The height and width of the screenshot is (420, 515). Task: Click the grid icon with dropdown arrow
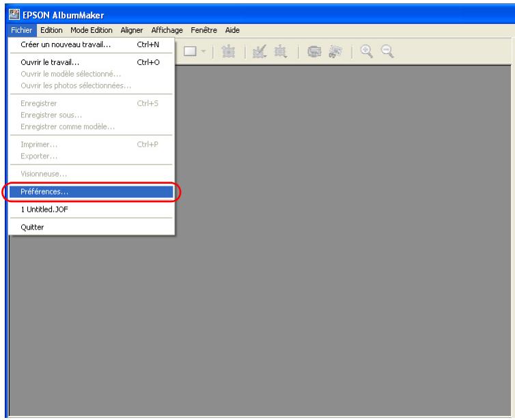click(281, 51)
